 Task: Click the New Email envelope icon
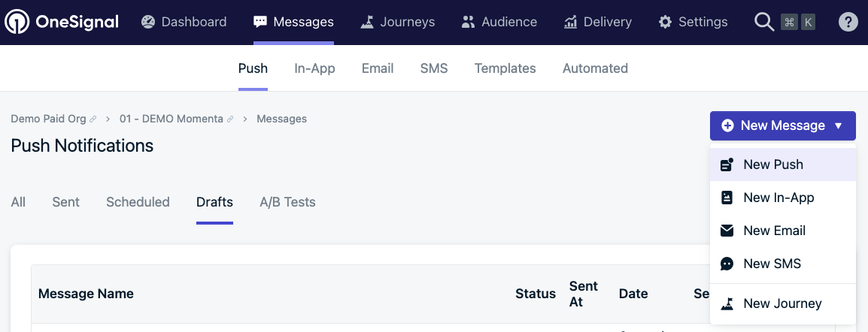click(727, 231)
